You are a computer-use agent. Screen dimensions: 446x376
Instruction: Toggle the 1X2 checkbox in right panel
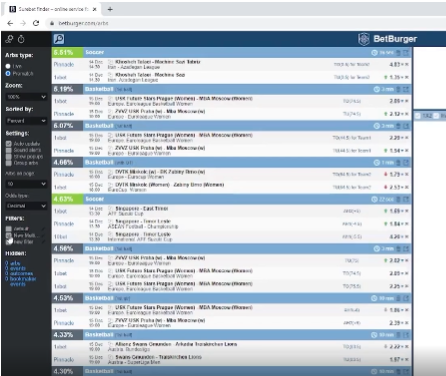tap(418, 116)
